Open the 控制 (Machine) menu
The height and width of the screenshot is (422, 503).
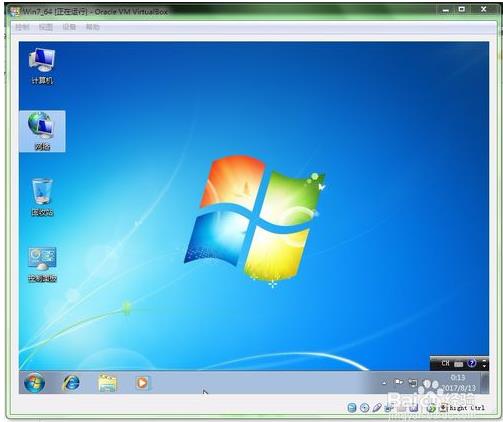pos(22,27)
